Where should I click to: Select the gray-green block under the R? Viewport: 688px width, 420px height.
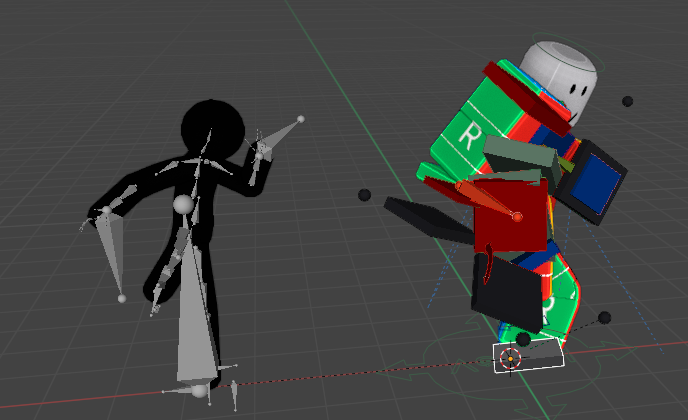521,156
